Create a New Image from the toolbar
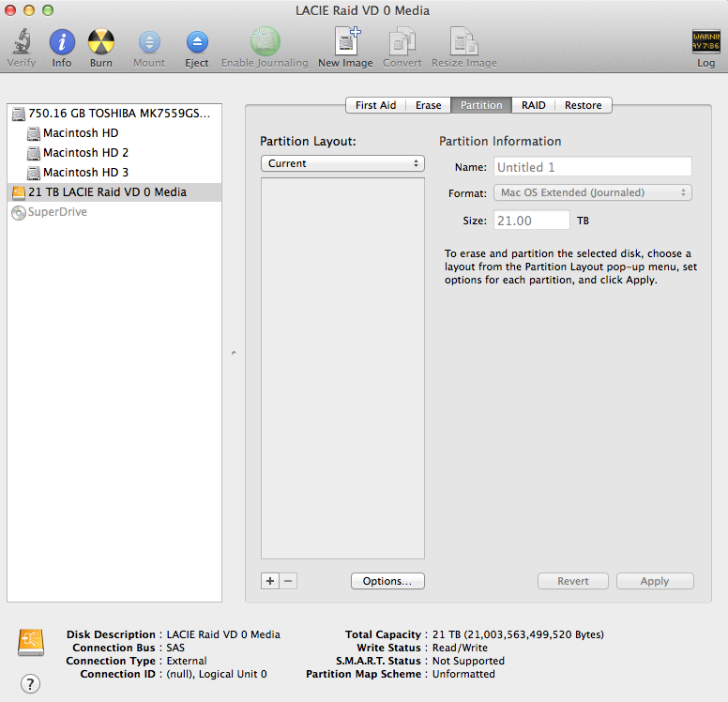This screenshot has width=728, height=702. pyautogui.click(x=346, y=41)
